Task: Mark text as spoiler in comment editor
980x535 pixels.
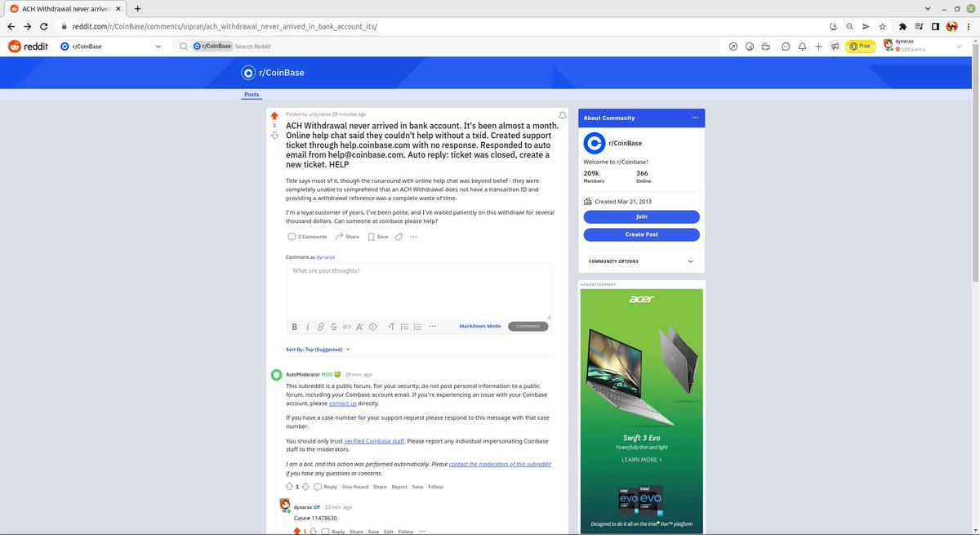Action: [x=373, y=327]
